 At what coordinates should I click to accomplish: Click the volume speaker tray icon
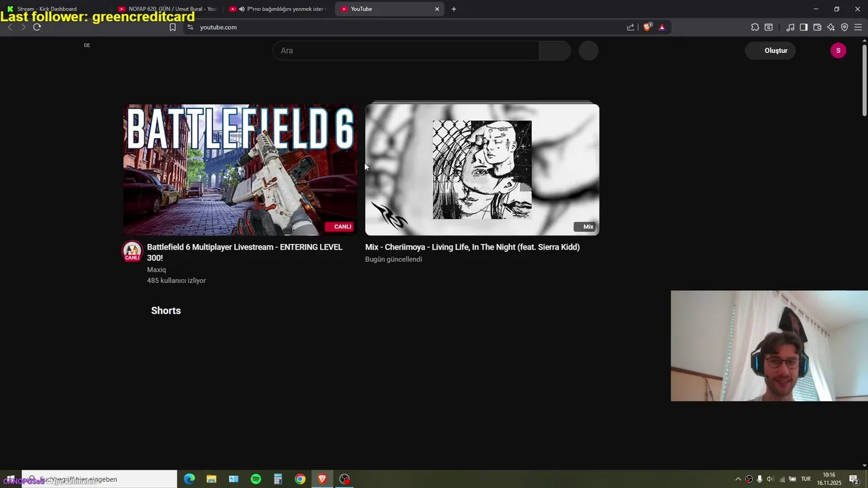tap(770, 479)
